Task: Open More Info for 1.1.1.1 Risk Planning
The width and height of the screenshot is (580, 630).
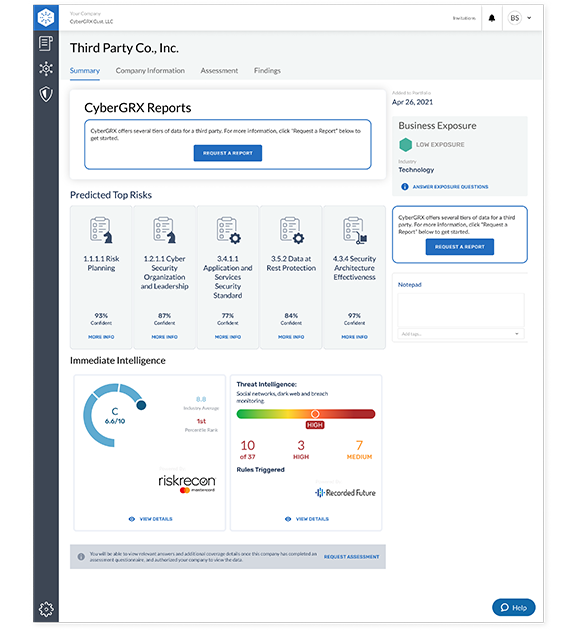Action: pos(101,337)
